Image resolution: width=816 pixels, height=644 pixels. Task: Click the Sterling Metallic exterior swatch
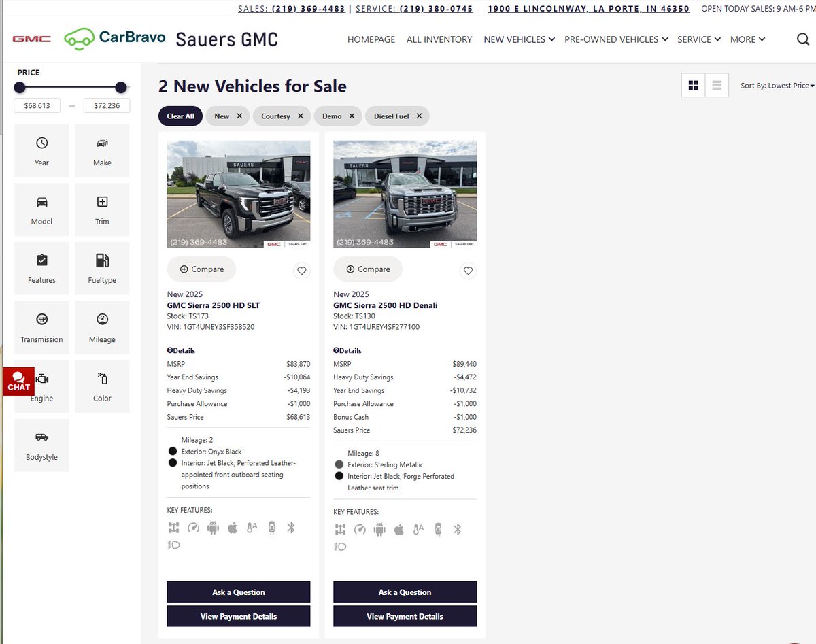[x=339, y=464]
